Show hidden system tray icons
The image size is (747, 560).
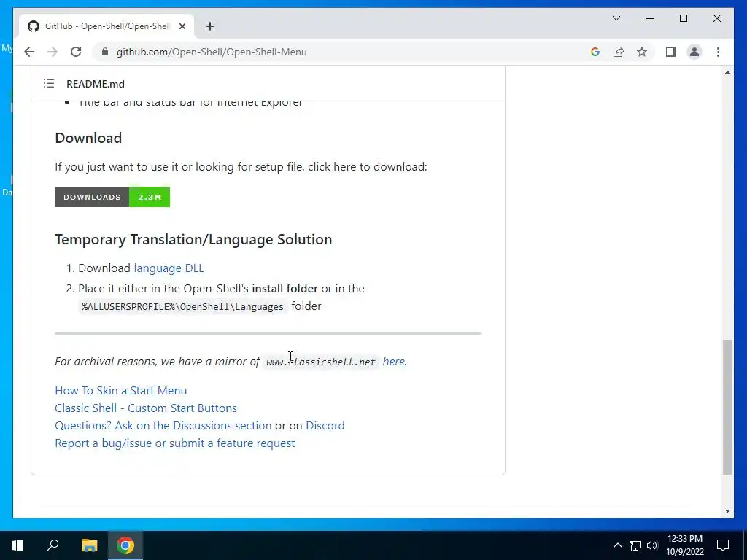(617, 545)
